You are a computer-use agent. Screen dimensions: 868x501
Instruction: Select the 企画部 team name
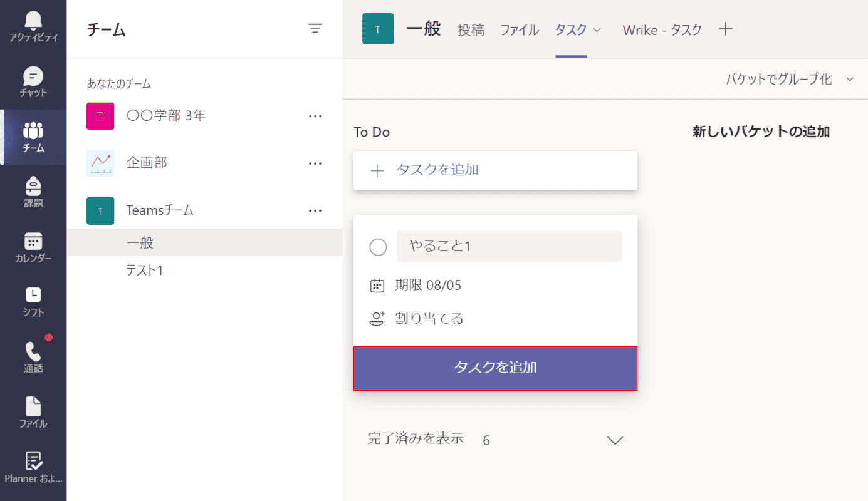(x=147, y=163)
